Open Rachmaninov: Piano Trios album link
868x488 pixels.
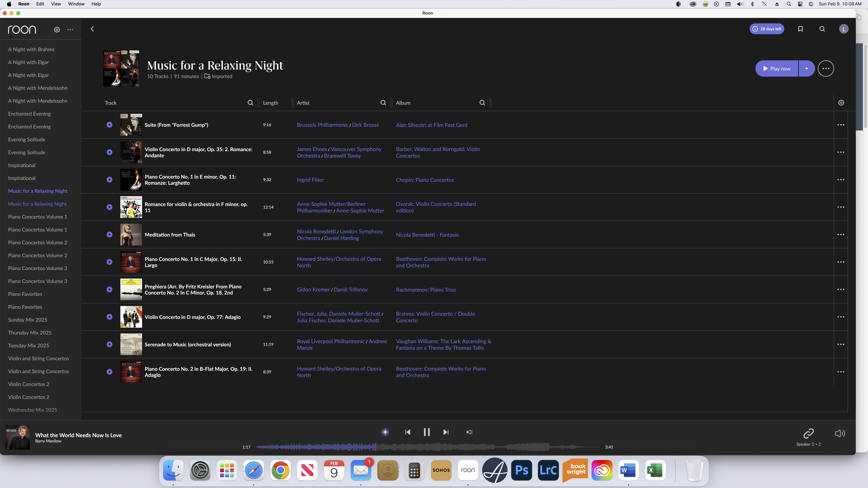[426, 290]
